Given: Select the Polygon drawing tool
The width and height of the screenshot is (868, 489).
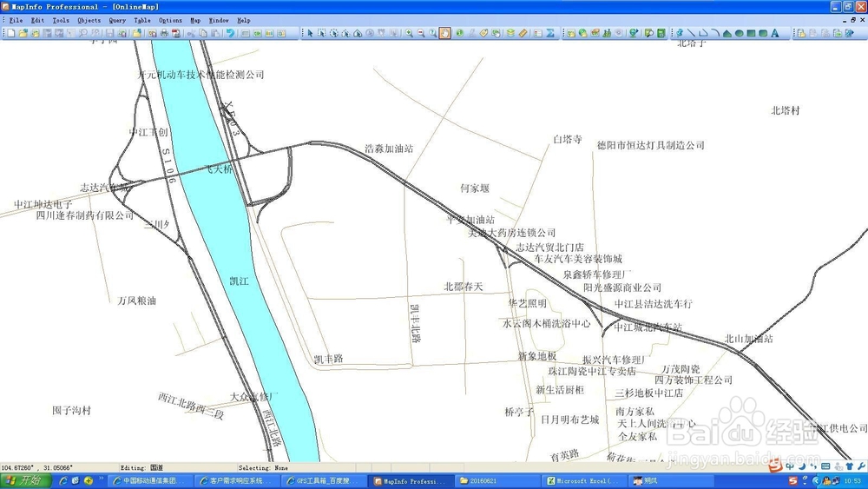Looking at the screenshot, I should tap(727, 33).
